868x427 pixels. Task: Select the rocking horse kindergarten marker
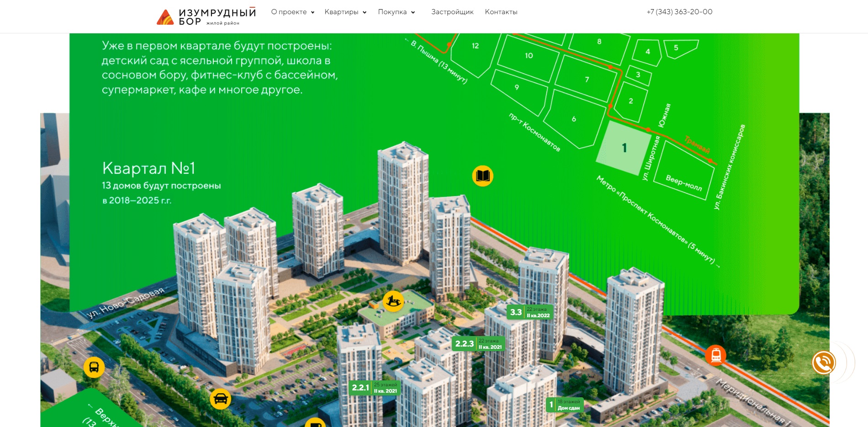click(393, 301)
